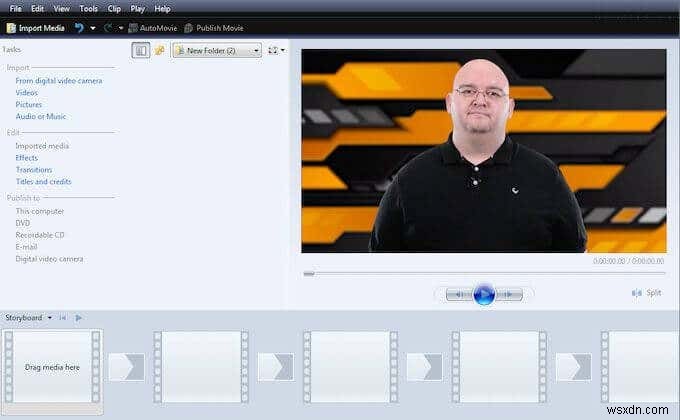Click the video preview monitor
The height and width of the screenshot is (420, 680).
tap(484, 151)
